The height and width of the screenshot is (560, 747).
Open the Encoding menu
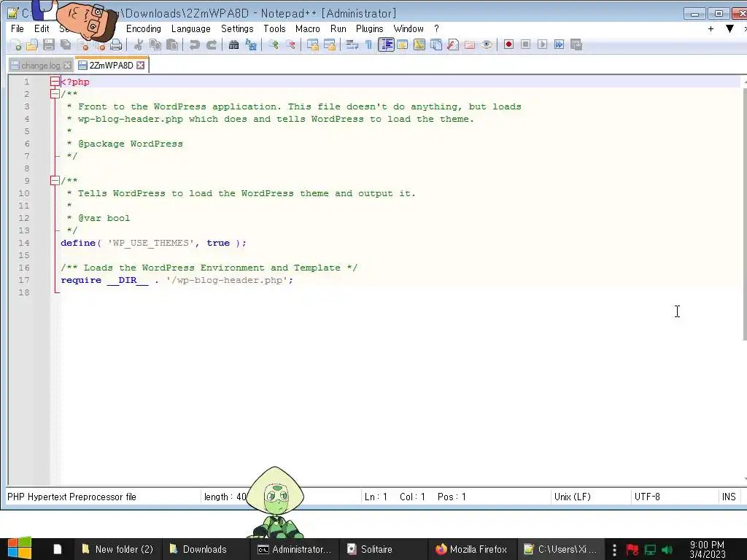pyautogui.click(x=144, y=28)
